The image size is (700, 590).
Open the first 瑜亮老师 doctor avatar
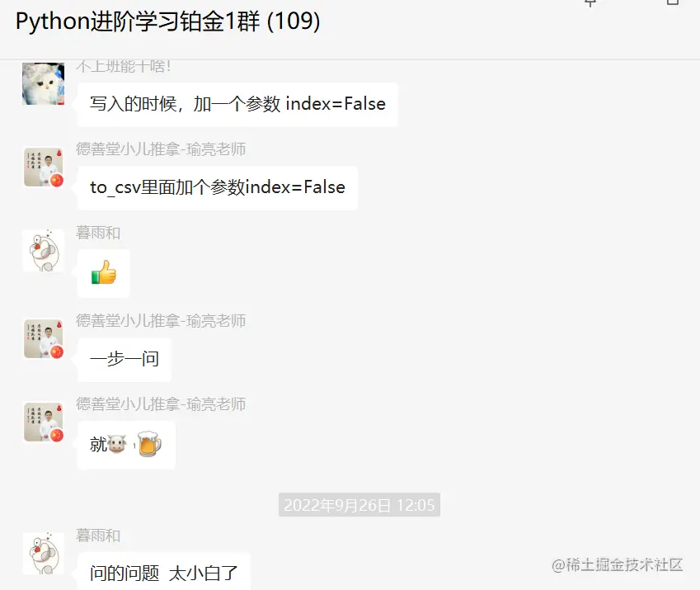44,167
